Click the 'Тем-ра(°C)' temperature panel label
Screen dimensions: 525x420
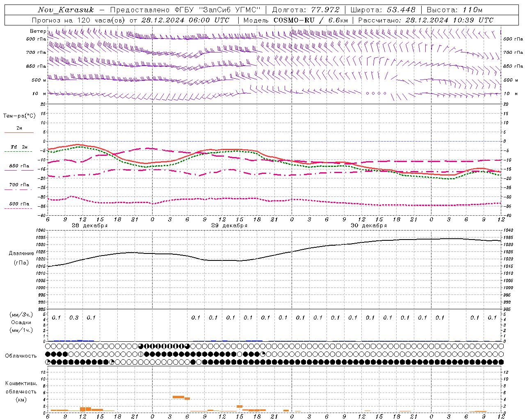[x=19, y=116]
